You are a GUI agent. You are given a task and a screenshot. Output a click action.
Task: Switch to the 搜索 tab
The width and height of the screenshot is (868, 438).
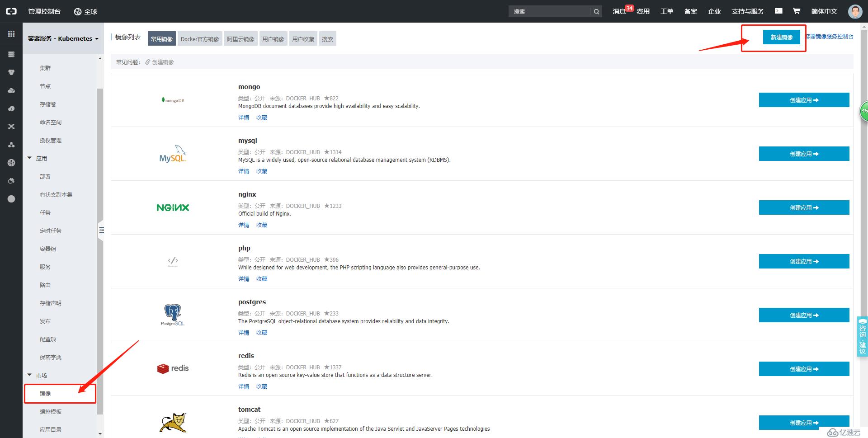(327, 39)
